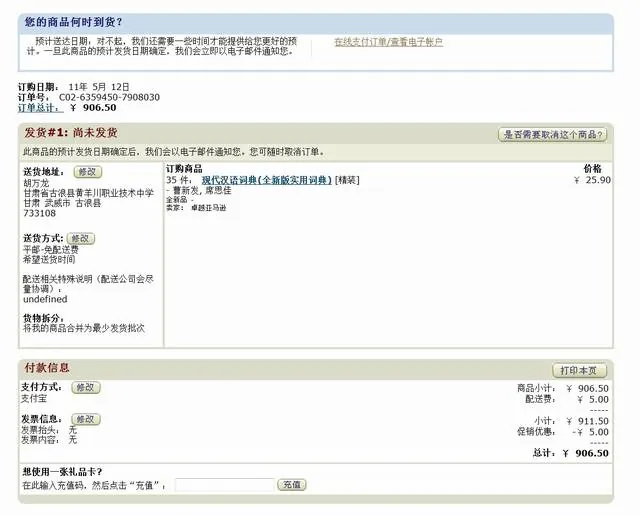Open the 在线支付订单/查看电子帐户 link
The width and height of the screenshot is (640, 516).
pyautogui.click(x=388, y=42)
